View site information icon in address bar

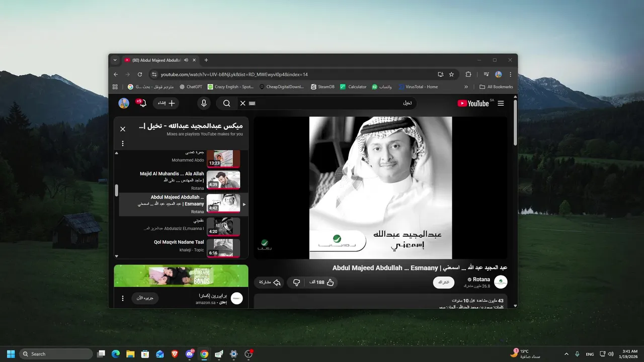[x=154, y=74]
